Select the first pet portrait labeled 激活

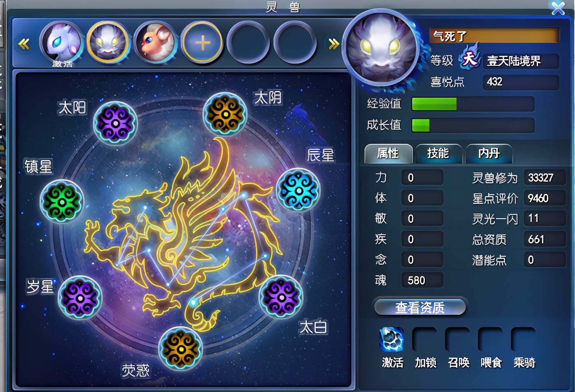point(62,44)
